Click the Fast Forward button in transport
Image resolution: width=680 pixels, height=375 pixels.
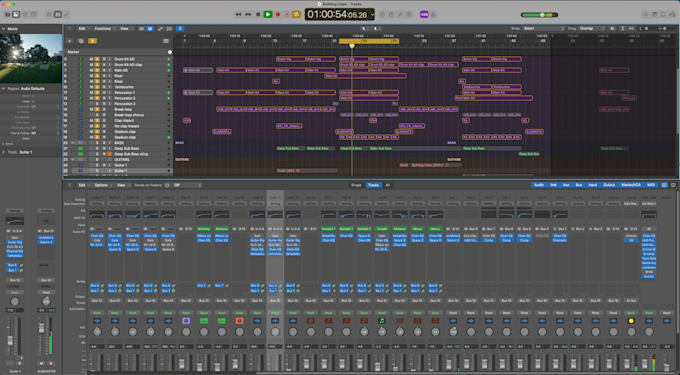(248, 14)
